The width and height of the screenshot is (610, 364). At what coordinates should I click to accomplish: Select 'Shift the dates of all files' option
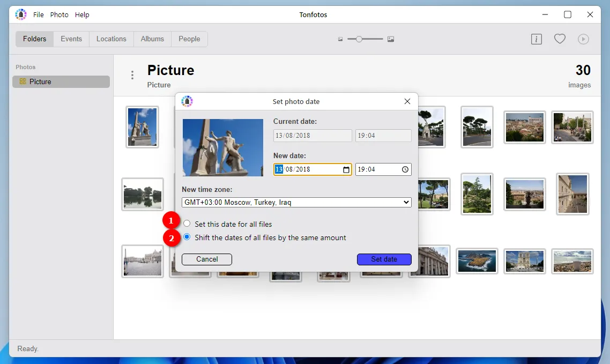187,237
